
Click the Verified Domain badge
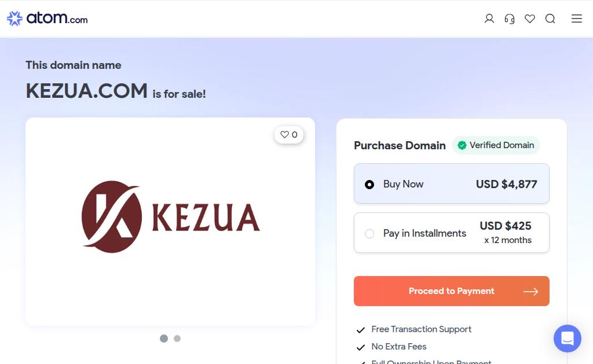pos(496,145)
